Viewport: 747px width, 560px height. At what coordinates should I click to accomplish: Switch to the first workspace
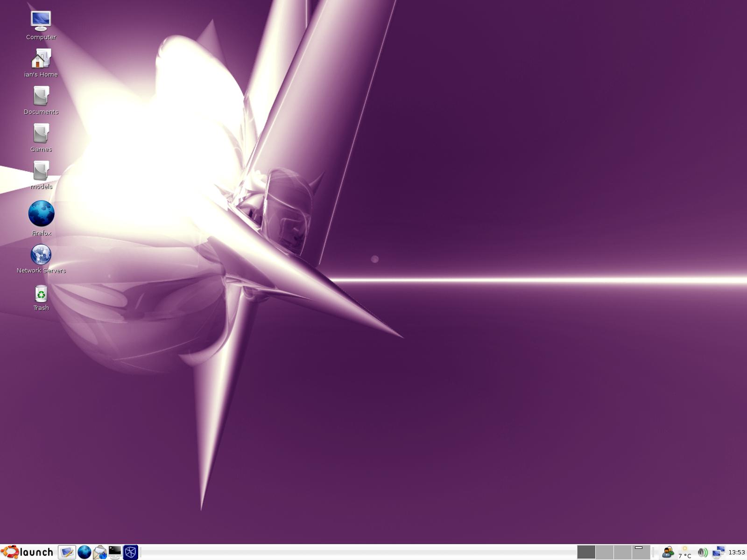tap(586, 552)
